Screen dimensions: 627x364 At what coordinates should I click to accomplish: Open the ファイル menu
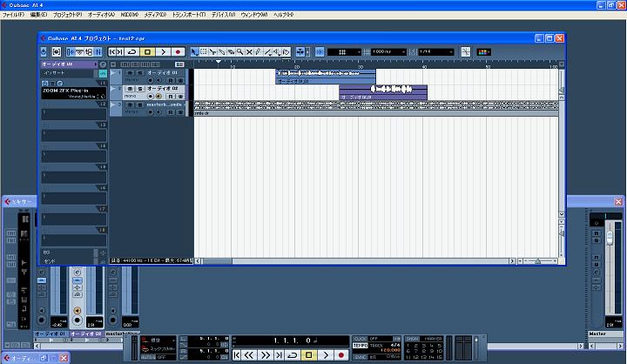13,15
